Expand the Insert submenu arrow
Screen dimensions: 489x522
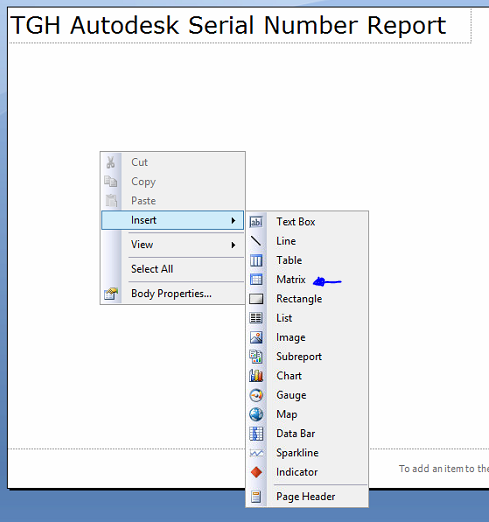point(233,220)
